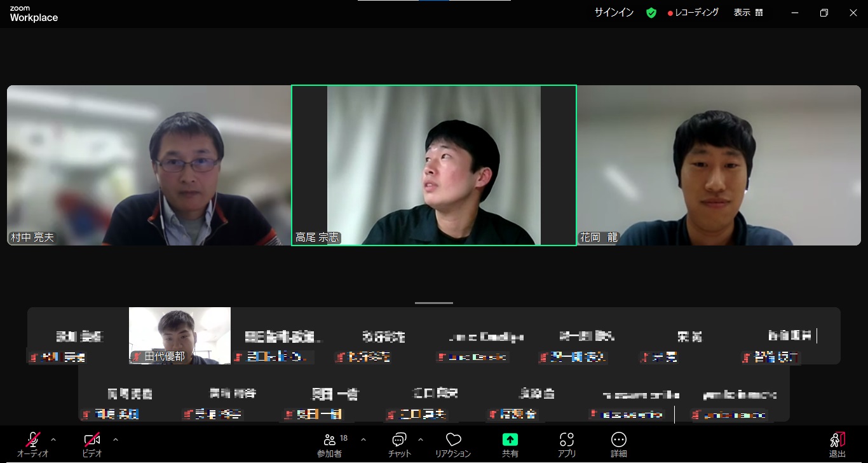Click the green encryption shield icon
The image size is (868, 463).
tap(651, 13)
